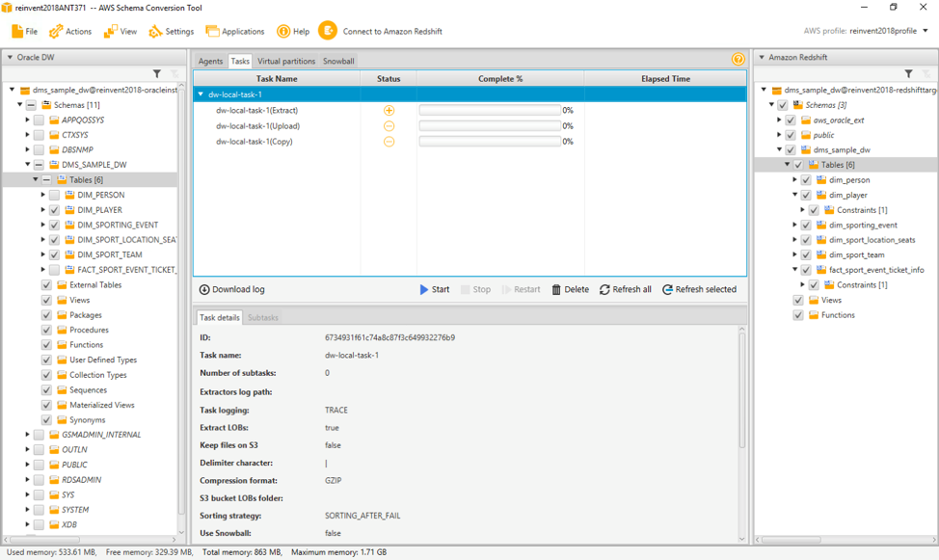Uncheck the Redshift Views checkbox

click(798, 300)
